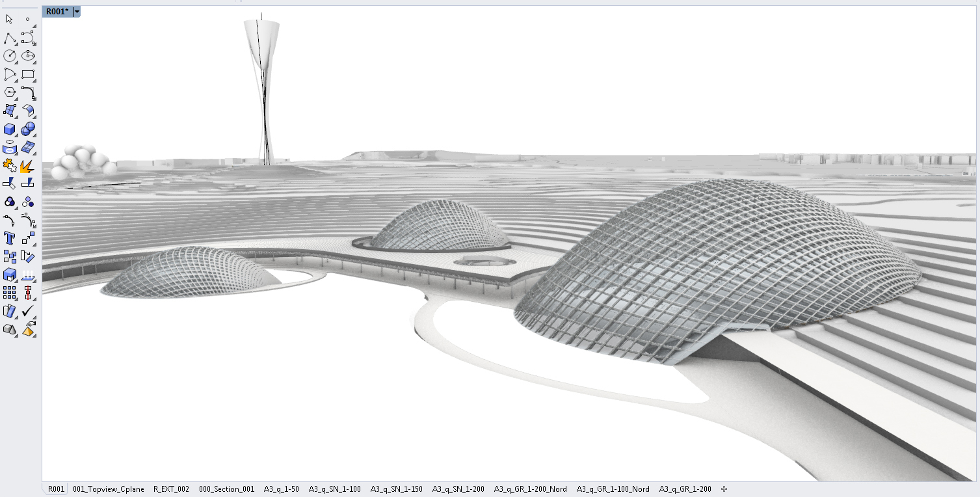This screenshot has width=980, height=497.
Task: Click the Boolean union spheres icon
Action: click(27, 129)
